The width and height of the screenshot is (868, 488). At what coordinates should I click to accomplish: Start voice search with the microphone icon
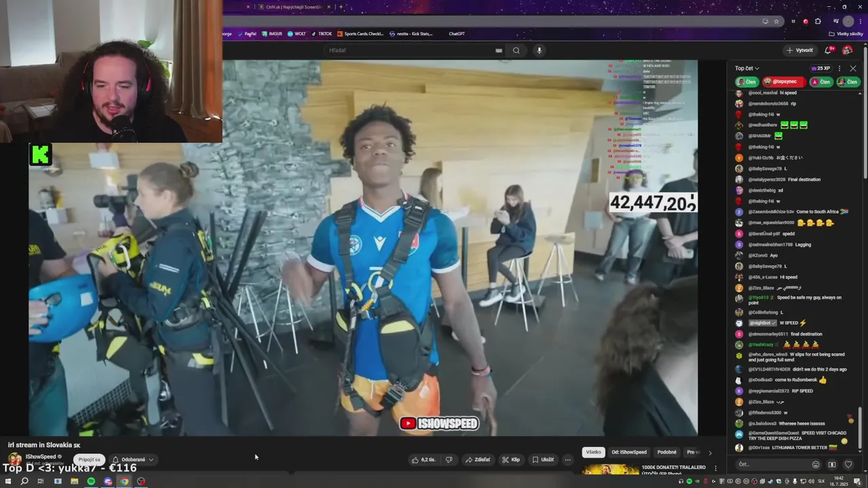[539, 50]
